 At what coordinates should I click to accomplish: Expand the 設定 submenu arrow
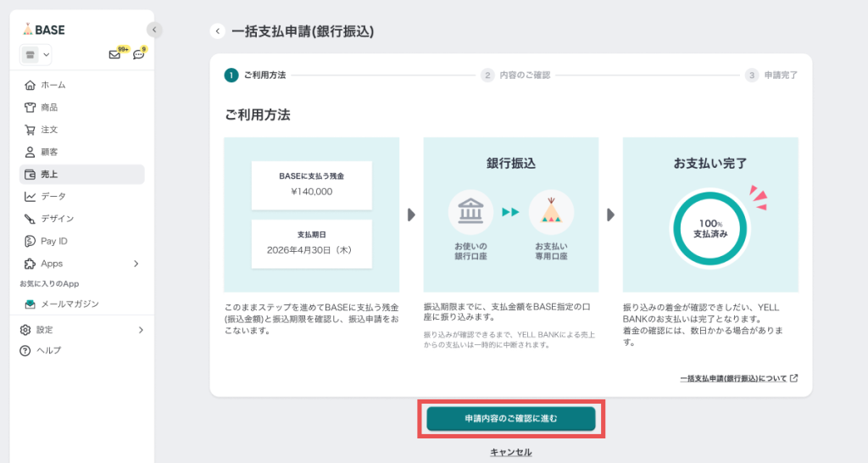[x=140, y=330]
